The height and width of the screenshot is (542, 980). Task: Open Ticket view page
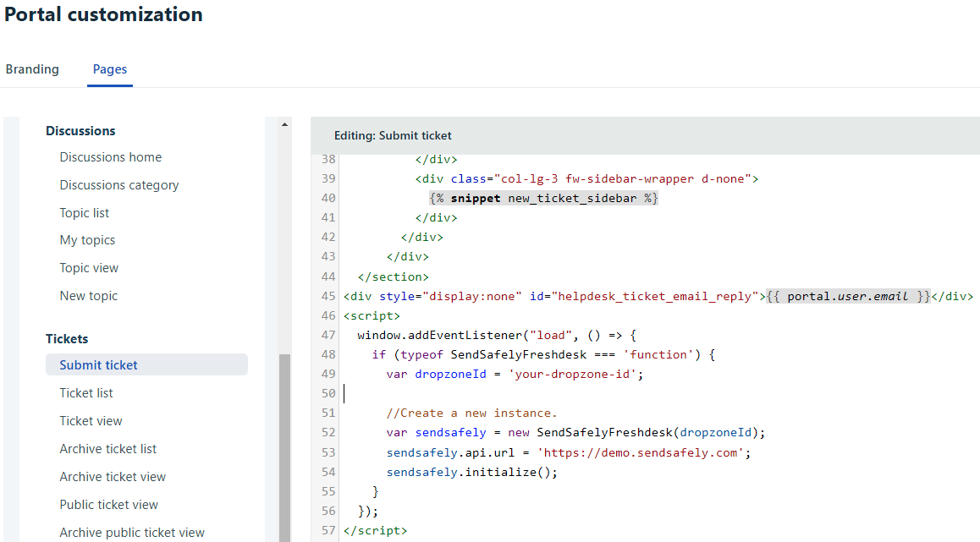point(91,421)
